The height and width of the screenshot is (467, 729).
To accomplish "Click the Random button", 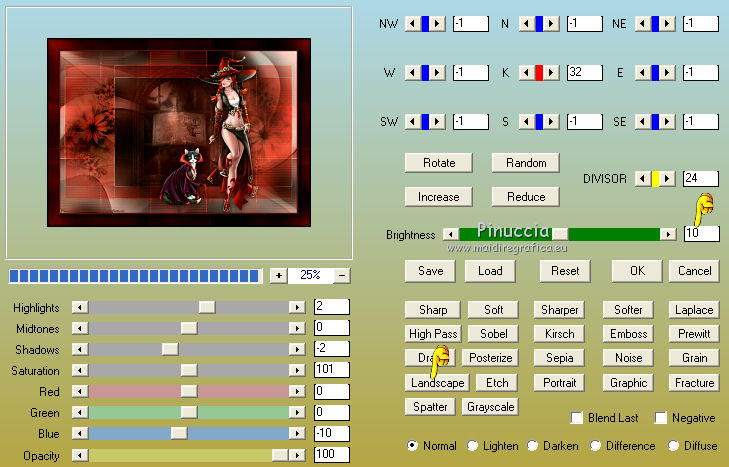I will 526,163.
